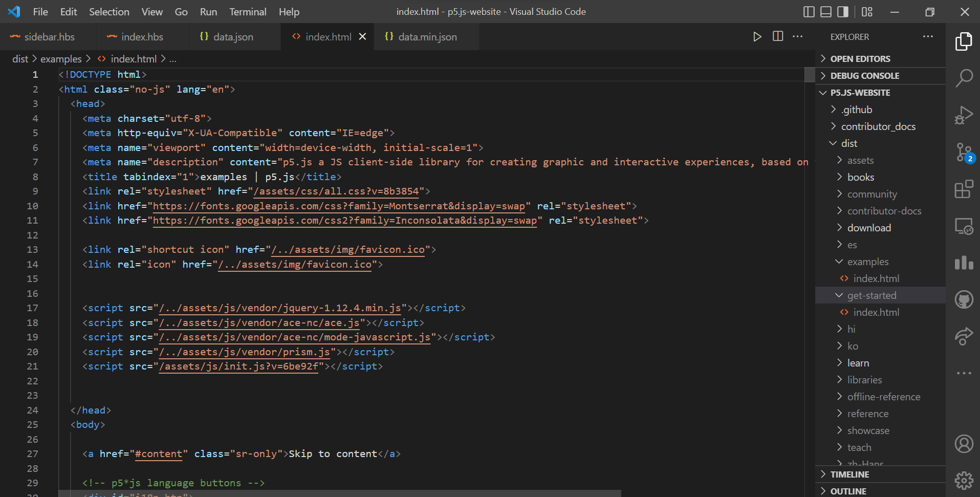The height and width of the screenshot is (497, 980).
Task: Expand the download folder
Action: point(880,228)
